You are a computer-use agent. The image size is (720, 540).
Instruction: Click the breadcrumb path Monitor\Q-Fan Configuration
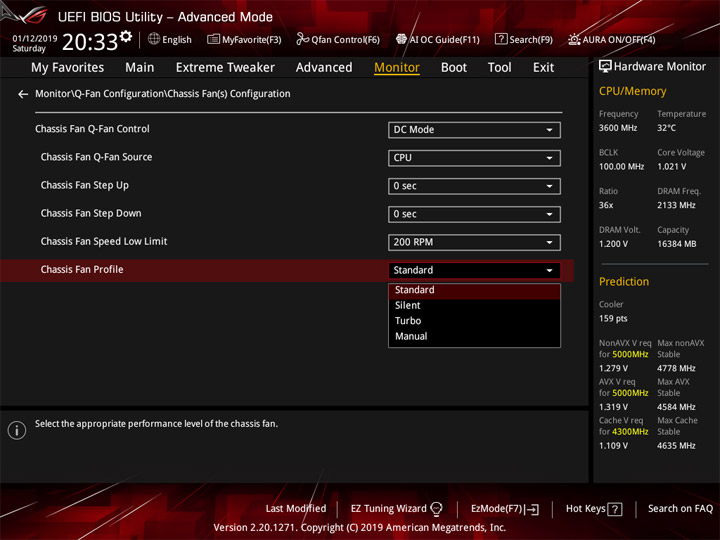coord(163,94)
